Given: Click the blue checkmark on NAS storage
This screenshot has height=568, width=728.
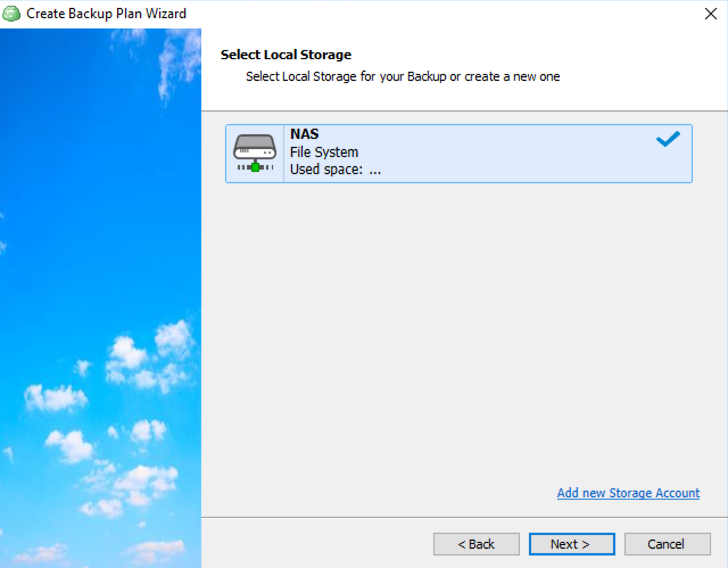Looking at the screenshot, I should pyautogui.click(x=668, y=139).
